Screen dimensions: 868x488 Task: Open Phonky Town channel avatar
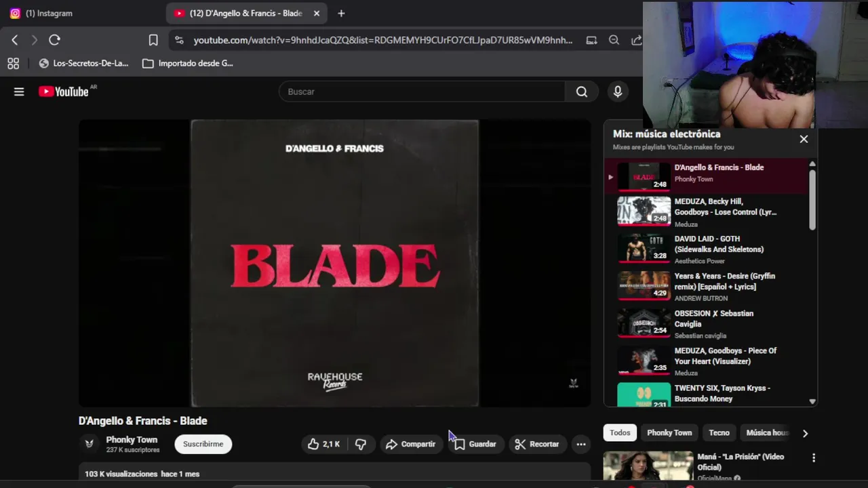click(x=89, y=444)
